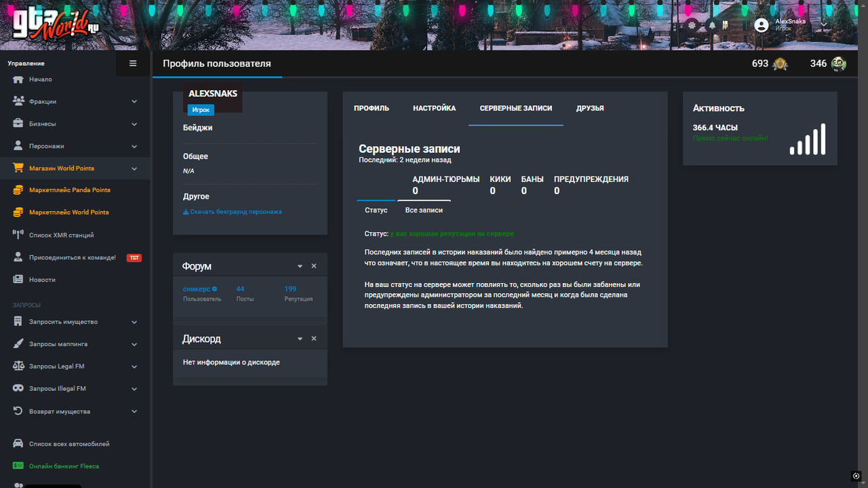Switch to the Профиль tab
Viewport: 868px width, 488px height.
point(372,109)
